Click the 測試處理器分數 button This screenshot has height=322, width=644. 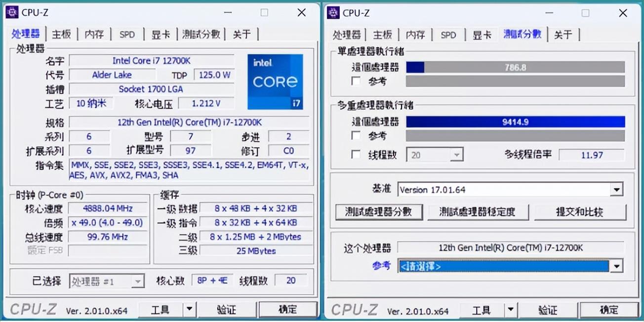pyautogui.click(x=379, y=211)
